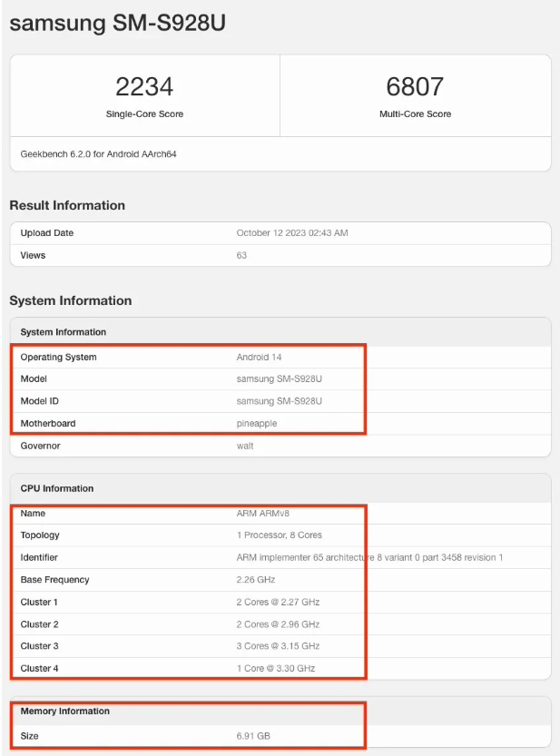Click the Upload Date label

[x=47, y=233]
